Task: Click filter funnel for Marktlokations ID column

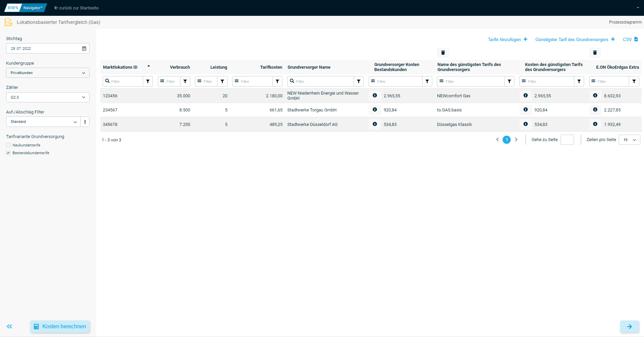Action: [x=148, y=81]
